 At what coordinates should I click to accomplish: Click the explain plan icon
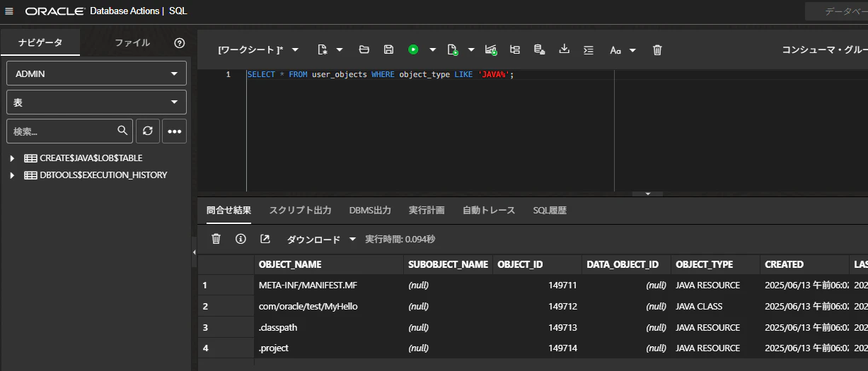click(515, 49)
